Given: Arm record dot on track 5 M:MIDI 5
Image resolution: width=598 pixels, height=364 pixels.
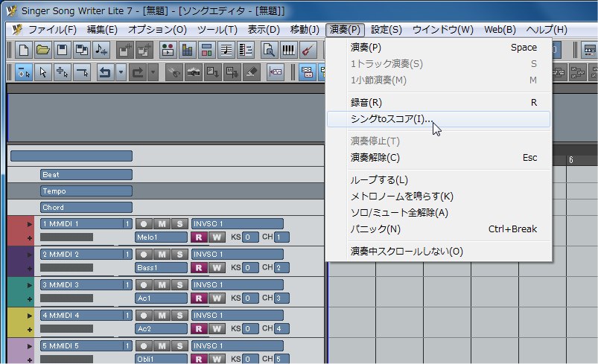Looking at the screenshot, I should pos(144,345).
